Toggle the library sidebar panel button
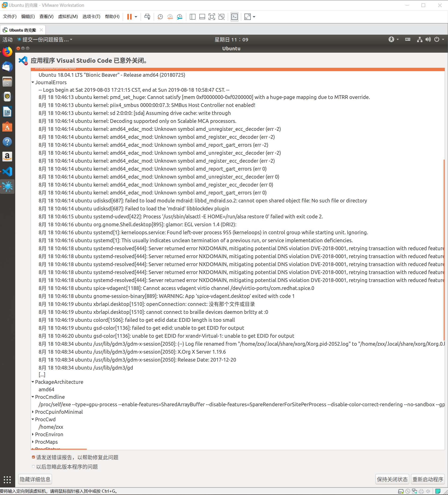Viewport: 448px width, 495px height. point(193,17)
